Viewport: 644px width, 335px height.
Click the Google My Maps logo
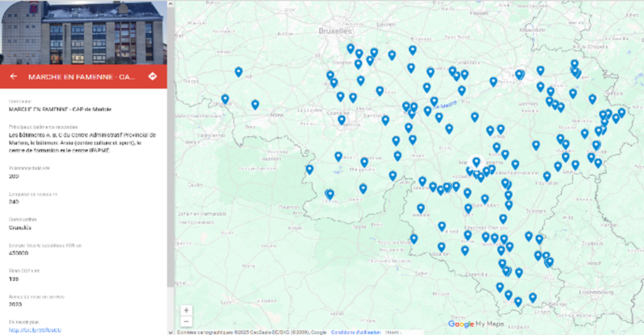point(476,324)
